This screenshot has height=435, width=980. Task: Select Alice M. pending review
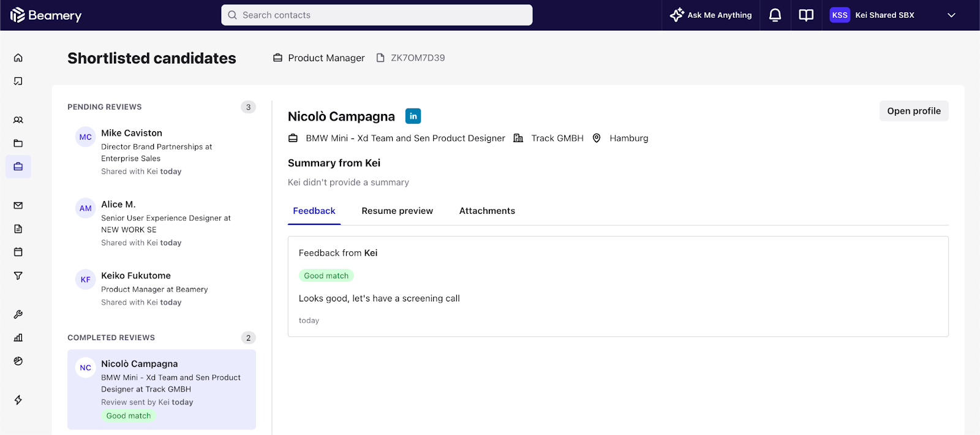pyautogui.click(x=162, y=223)
